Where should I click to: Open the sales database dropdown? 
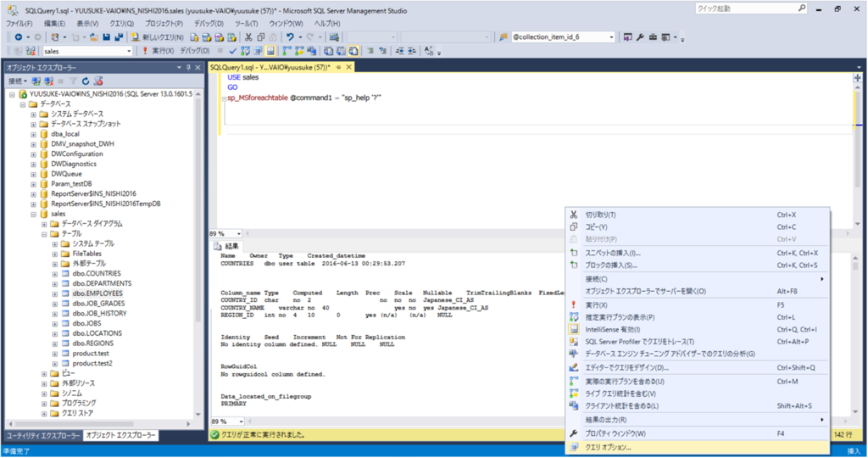pos(129,51)
